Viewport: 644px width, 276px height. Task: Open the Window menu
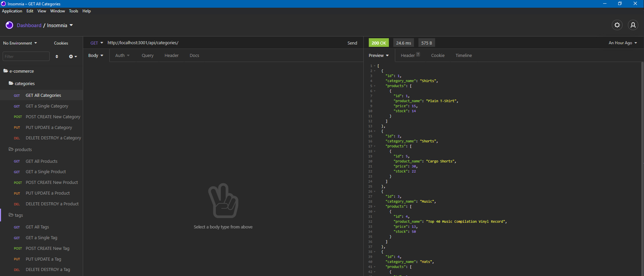(58, 11)
